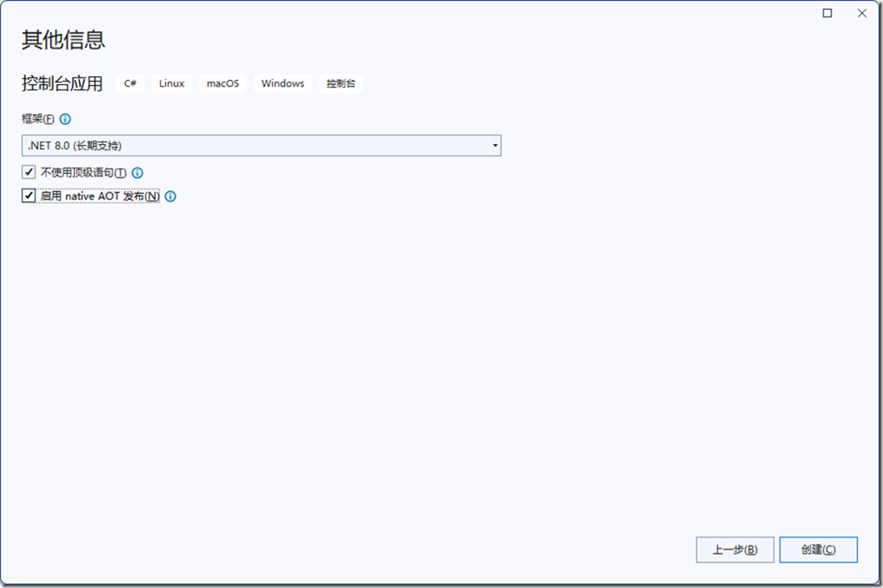Maximize the 其他信息 dialog window
This screenshot has height=588, width=883.
coord(827,13)
